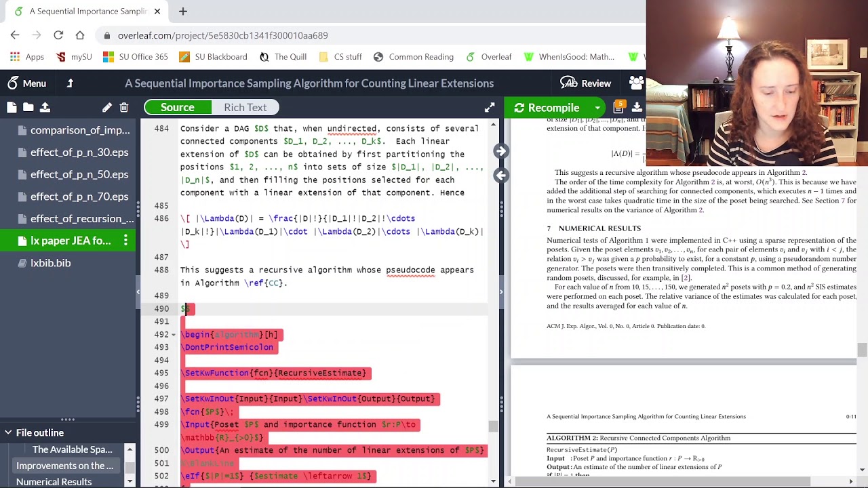
Task: Open a new browser tab
Action: pos(183,11)
